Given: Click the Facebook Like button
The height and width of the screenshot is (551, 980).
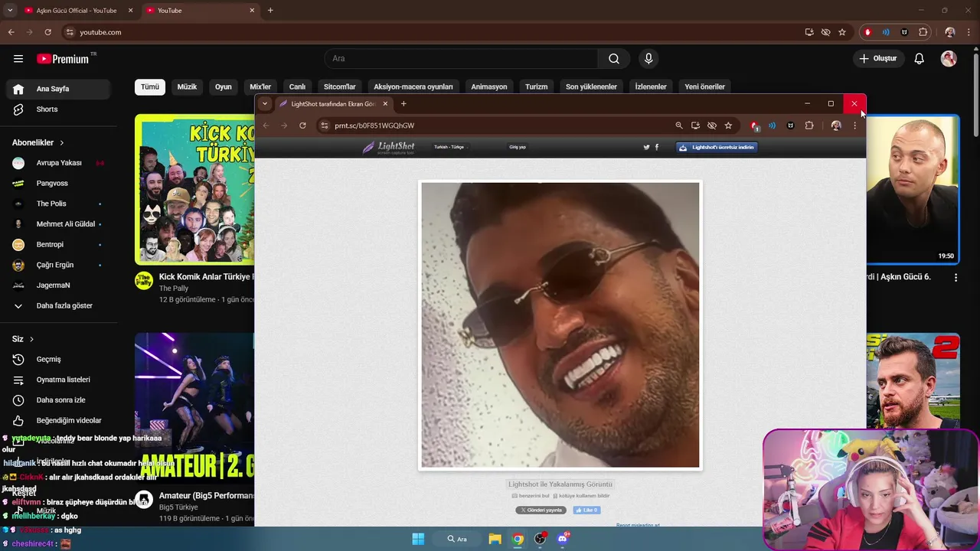Looking at the screenshot, I should (x=587, y=510).
